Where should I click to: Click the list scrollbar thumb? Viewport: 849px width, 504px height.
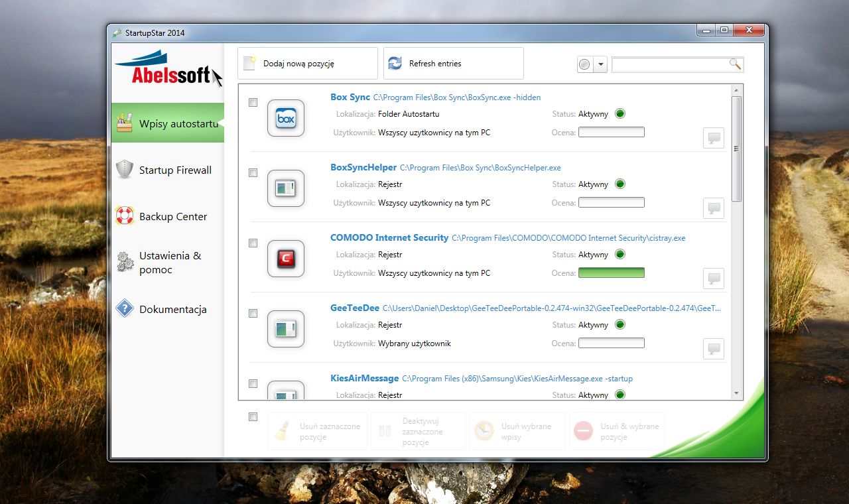[736, 149]
